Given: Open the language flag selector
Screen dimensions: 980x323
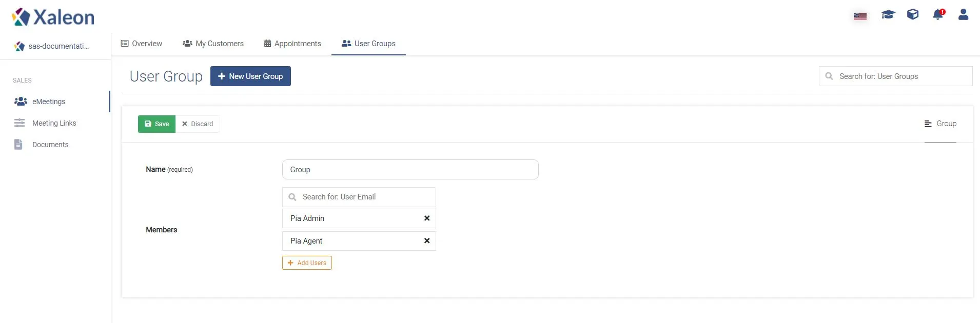Looking at the screenshot, I should [860, 16].
